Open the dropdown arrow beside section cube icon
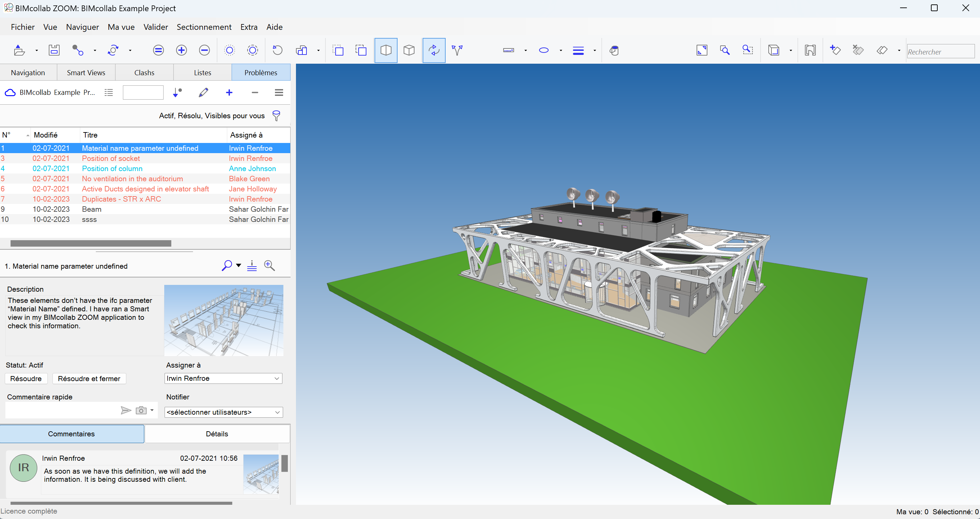The height and width of the screenshot is (519, 980). 791,50
